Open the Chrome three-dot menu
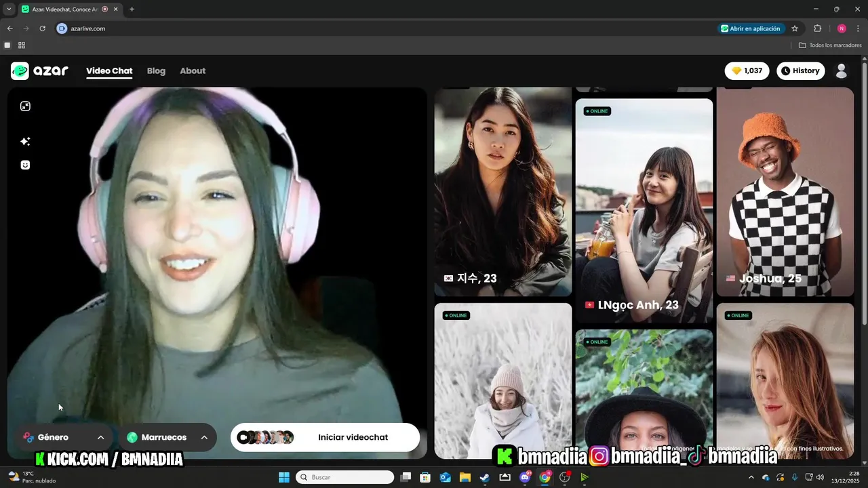The width and height of the screenshot is (868, 488). [859, 28]
